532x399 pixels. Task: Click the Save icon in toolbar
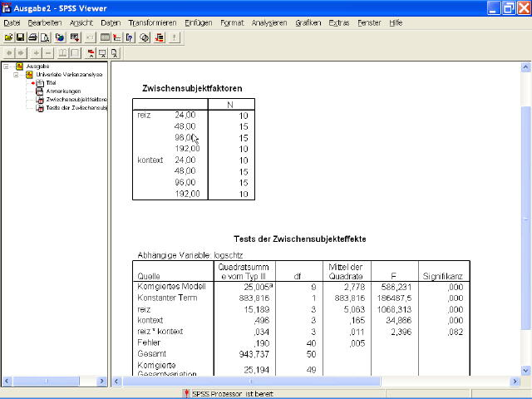pyautogui.click(x=21, y=37)
